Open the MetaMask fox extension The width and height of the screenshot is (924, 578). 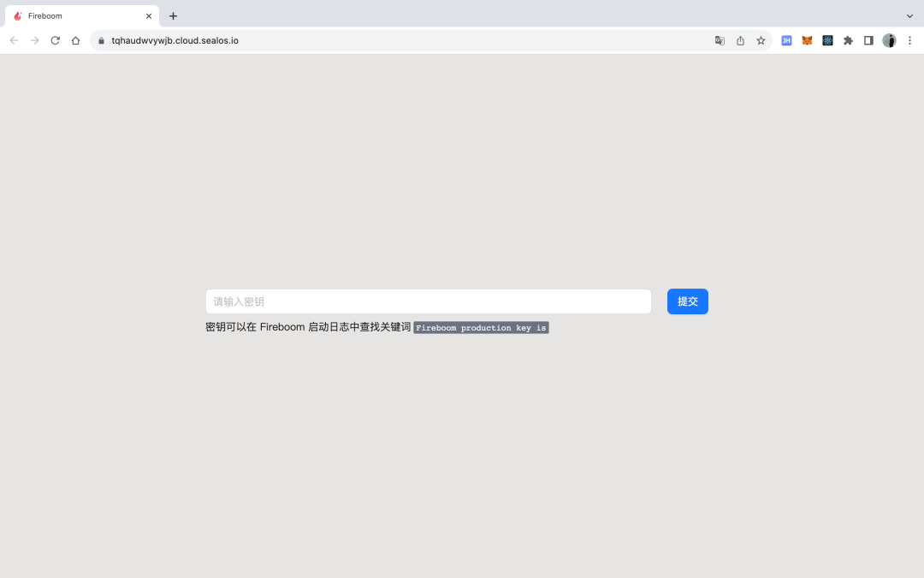pyautogui.click(x=807, y=41)
